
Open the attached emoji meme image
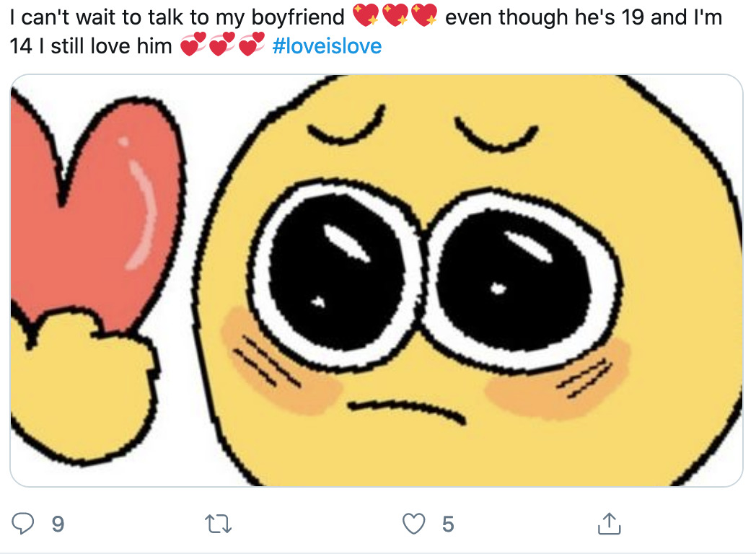(377, 280)
